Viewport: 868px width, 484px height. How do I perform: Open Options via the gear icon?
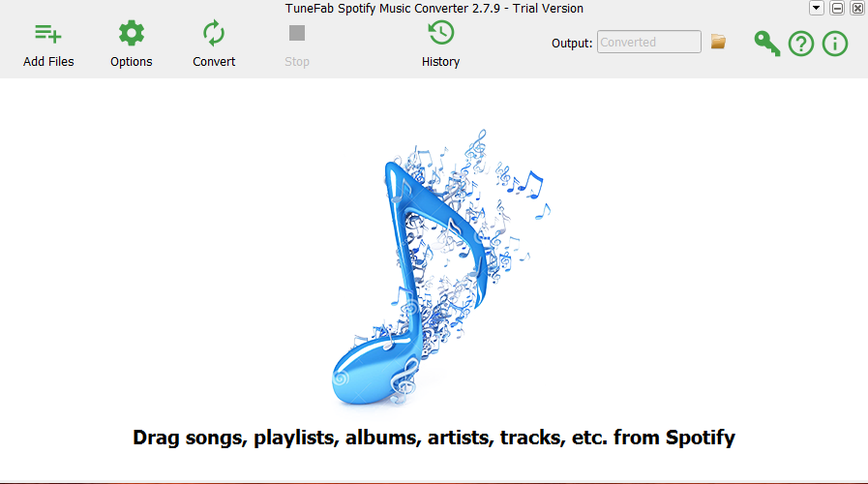132,33
